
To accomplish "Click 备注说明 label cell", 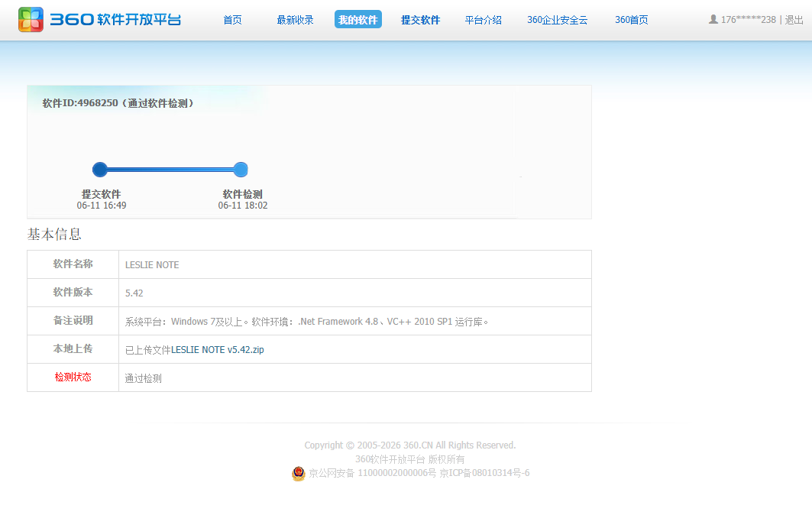I will coord(73,321).
